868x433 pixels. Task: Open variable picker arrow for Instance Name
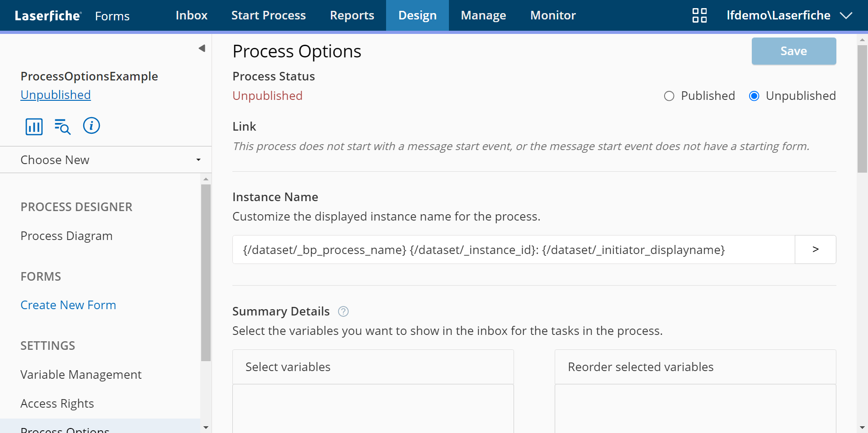pos(815,249)
